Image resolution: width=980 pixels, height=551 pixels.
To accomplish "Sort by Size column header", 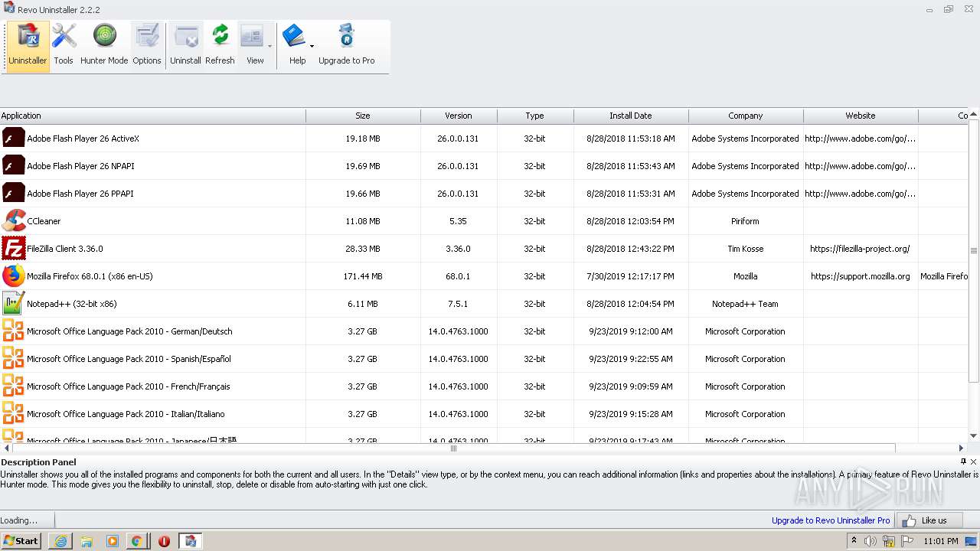I will [363, 116].
